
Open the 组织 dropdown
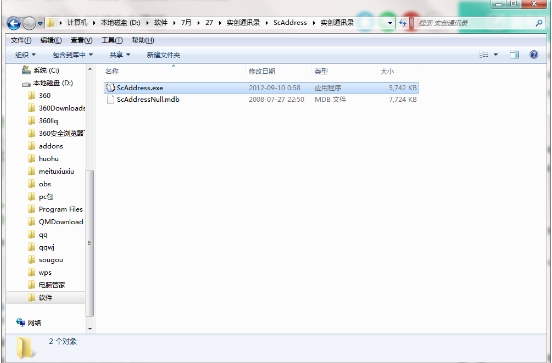(25, 55)
